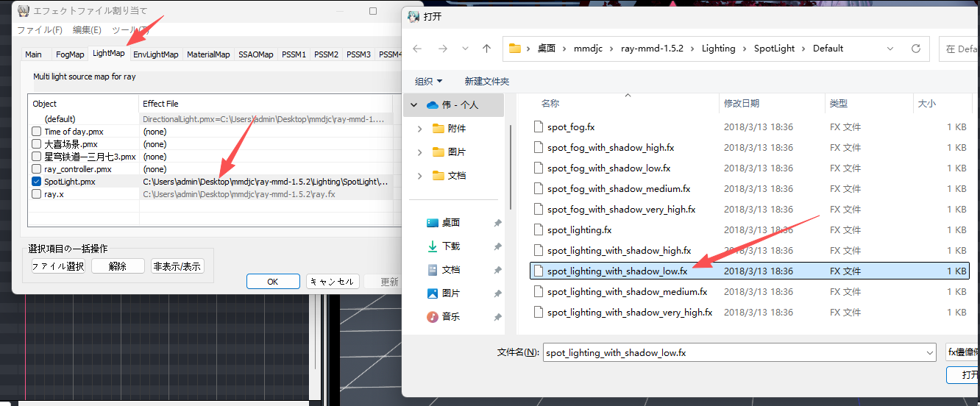The image size is (980, 406).
Task: Open pinned 文档 quick access item
Action: click(x=444, y=270)
